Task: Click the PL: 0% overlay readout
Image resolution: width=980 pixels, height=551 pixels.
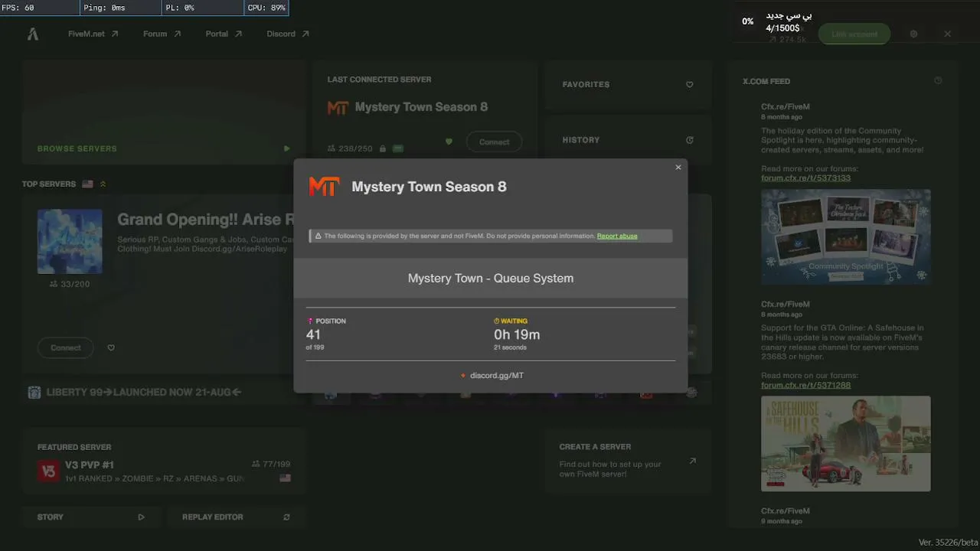Action: click(203, 8)
